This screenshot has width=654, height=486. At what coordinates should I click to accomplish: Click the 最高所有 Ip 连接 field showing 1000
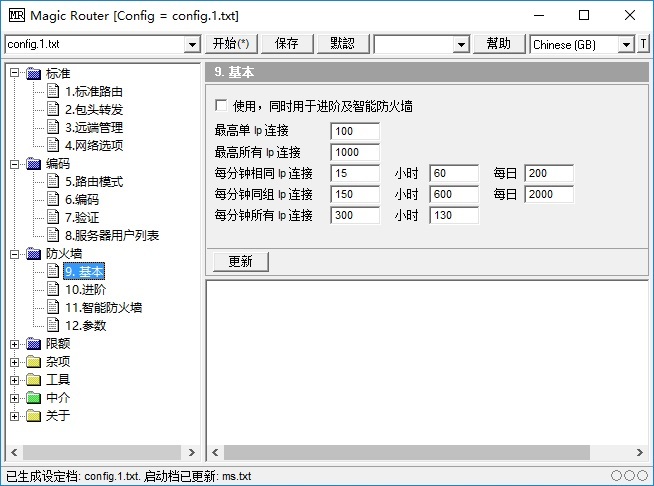click(355, 152)
